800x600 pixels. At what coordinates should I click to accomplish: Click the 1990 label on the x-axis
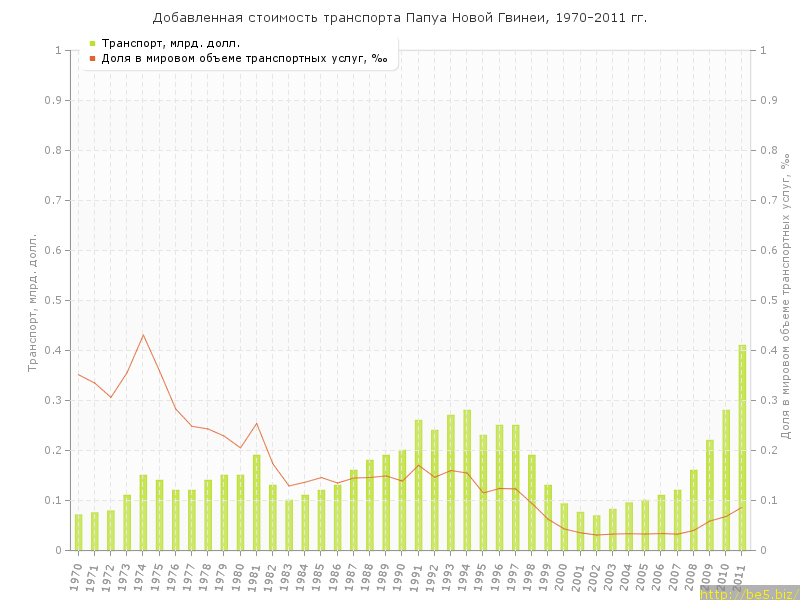tap(401, 574)
